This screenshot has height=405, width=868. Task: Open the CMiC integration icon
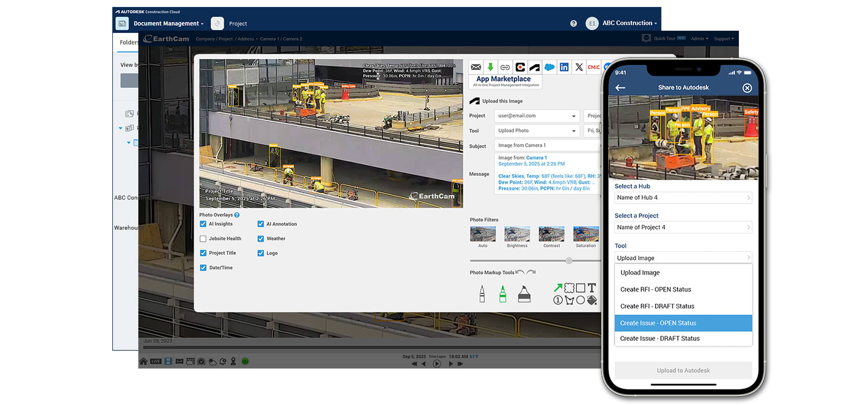(x=594, y=67)
